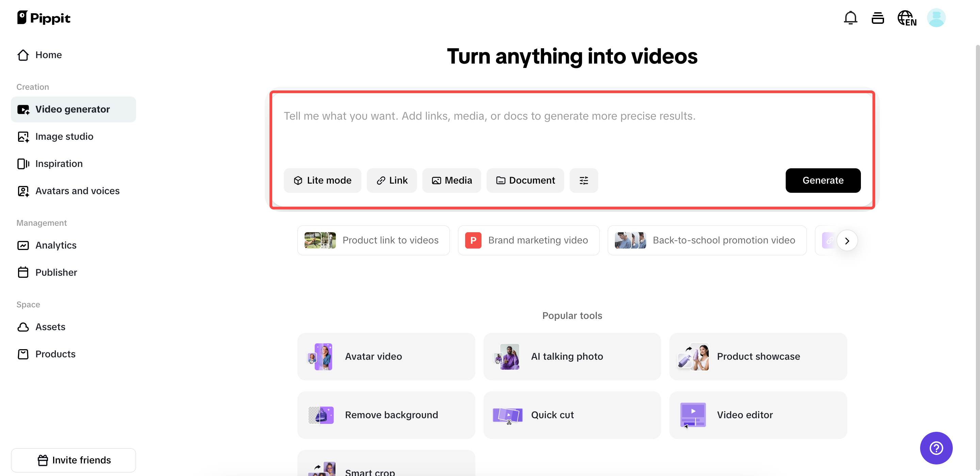Open Avatars and voices
The image size is (980, 476).
[x=77, y=191]
